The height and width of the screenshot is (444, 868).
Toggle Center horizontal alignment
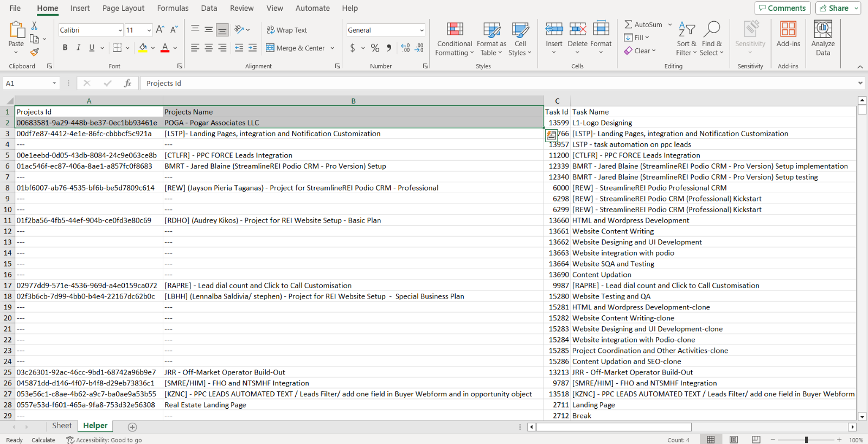(208, 48)
